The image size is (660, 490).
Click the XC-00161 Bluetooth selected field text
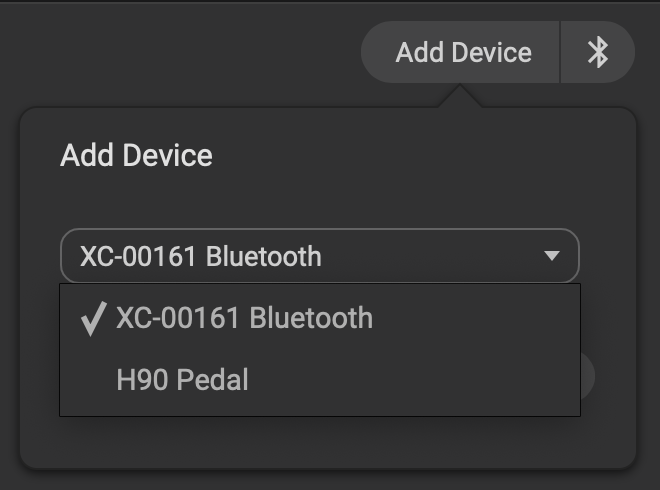pyautogui.click(x=201, y=256)
